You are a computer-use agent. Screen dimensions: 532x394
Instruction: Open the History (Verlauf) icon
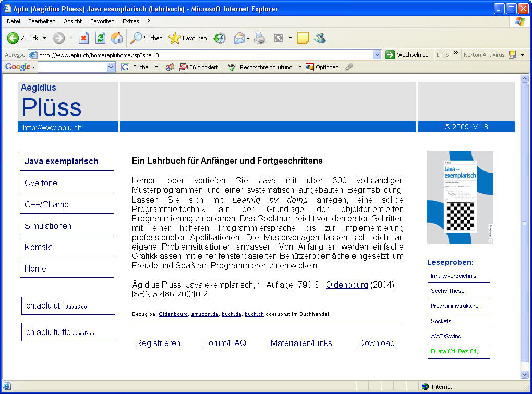coord(220,38)
